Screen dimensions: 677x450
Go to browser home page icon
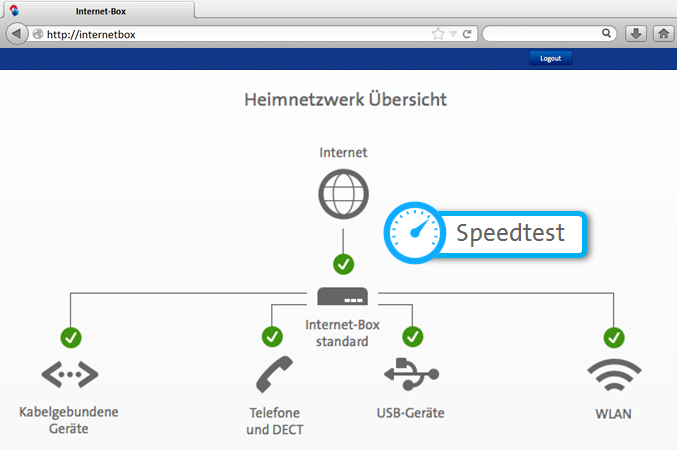(x=664, y=34)
